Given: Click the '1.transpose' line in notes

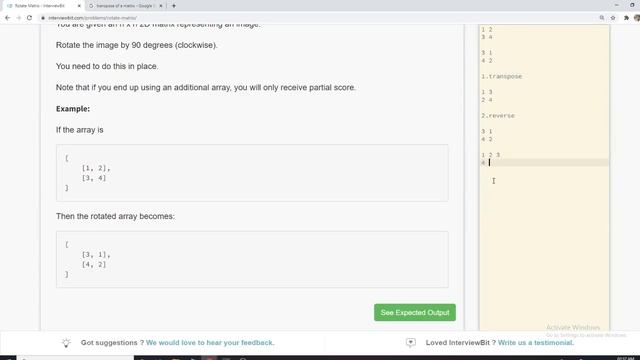Looking at the screenshot, I should (502, 76).
